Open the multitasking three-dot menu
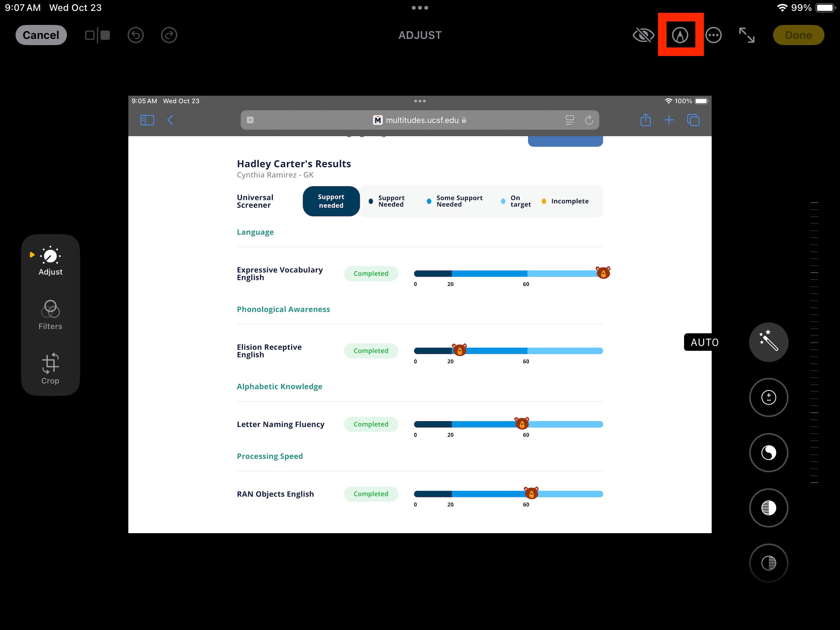The width and height of the screenshot is (840, 630). (x=420, y=8)
